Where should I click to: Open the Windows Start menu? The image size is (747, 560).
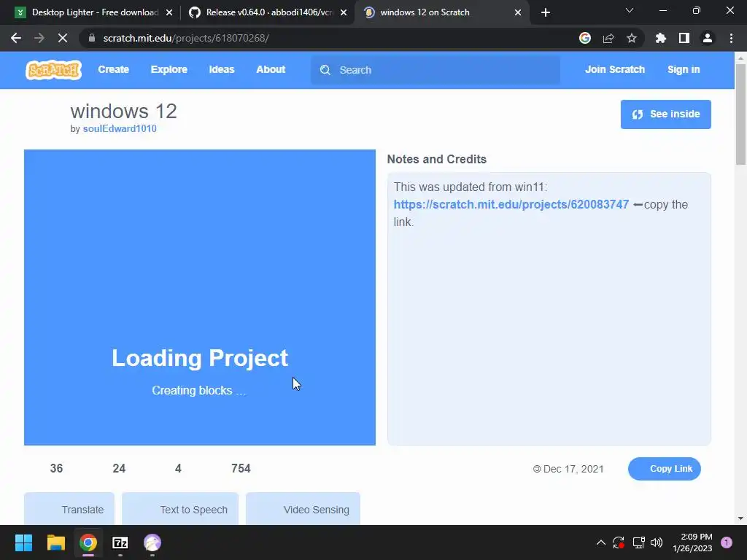23,542
